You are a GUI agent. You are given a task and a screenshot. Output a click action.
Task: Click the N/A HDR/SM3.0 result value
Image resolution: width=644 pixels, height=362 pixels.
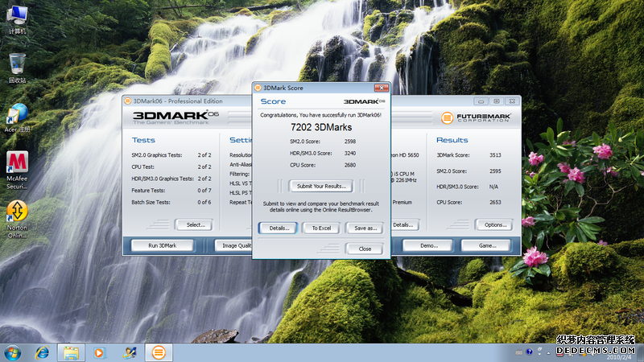493,187
